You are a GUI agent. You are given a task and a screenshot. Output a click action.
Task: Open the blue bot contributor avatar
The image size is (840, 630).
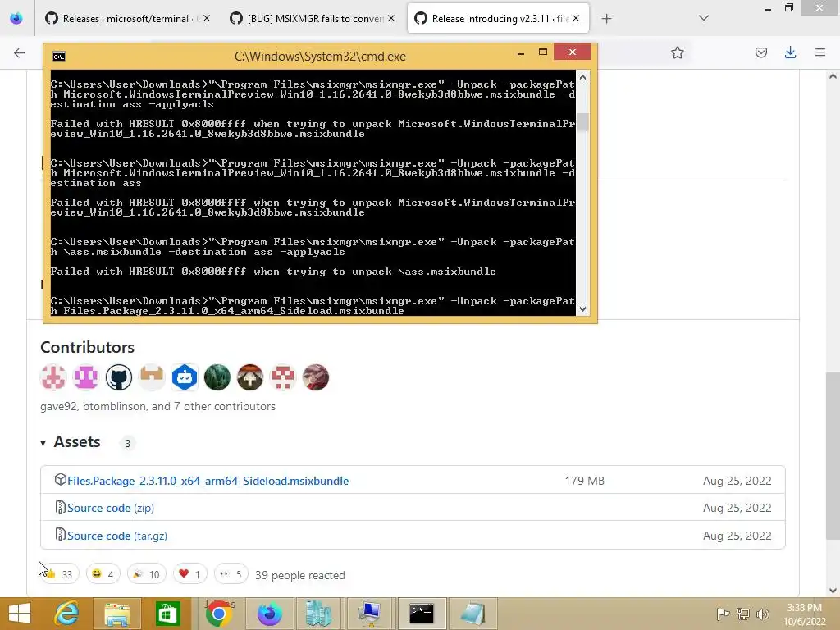(x=185, y=377)
